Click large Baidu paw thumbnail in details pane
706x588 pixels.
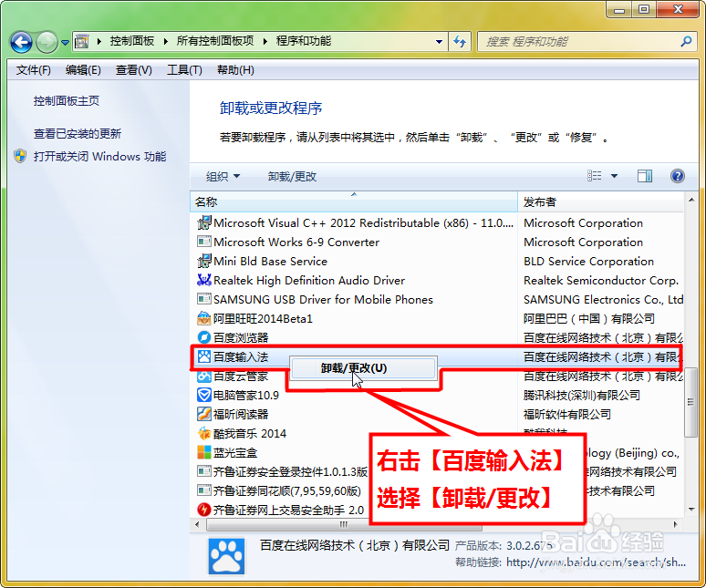point(226,556)
